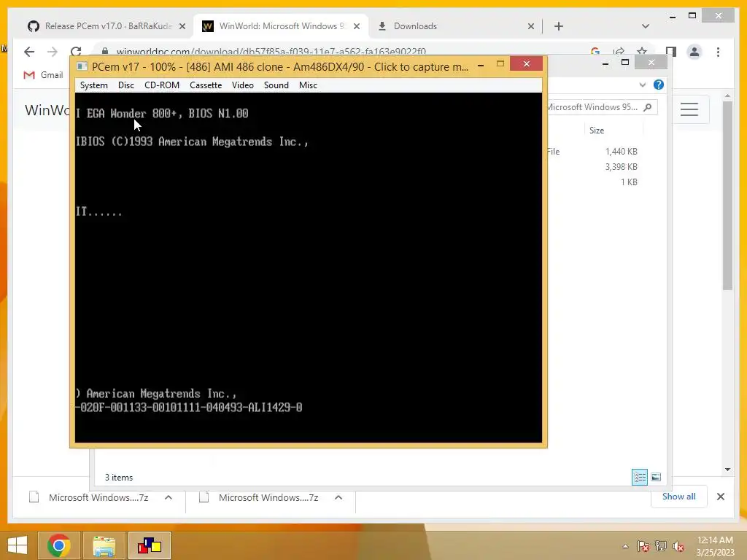Go forward in Chrome
The width and height of the screenshot is (747, 560).
(x=53, y=52)
